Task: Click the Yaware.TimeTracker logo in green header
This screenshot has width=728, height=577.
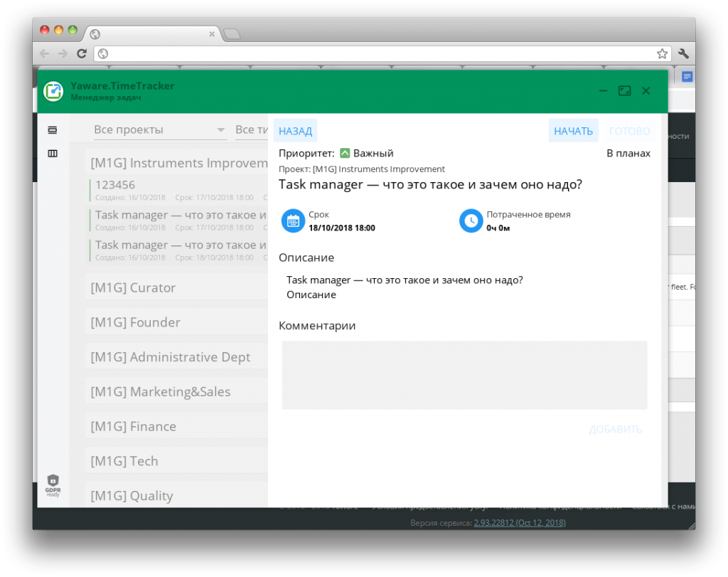Action: [x=53, y=91]
